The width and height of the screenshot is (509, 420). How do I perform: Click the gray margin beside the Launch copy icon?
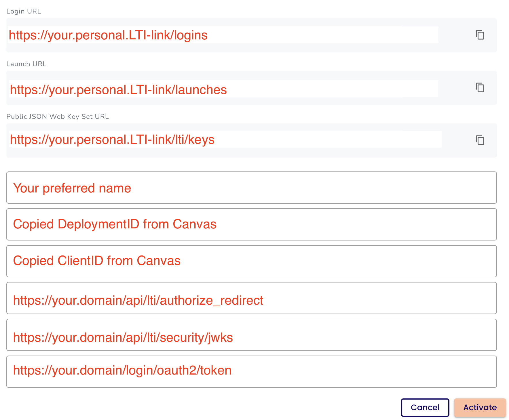[x=456, y=88]
